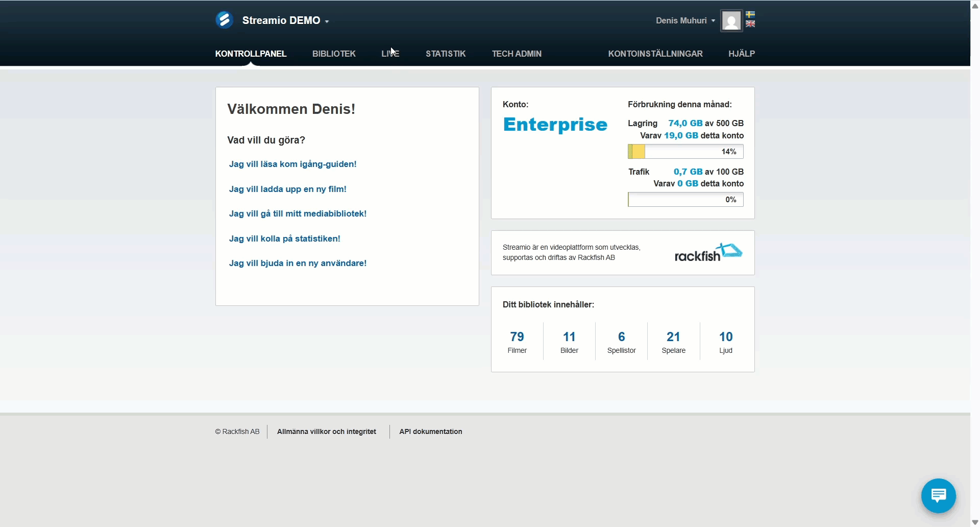Open the 79 Filmer library count
The height and width of the screenshot is (527, 980).
[x=517, y=342]
